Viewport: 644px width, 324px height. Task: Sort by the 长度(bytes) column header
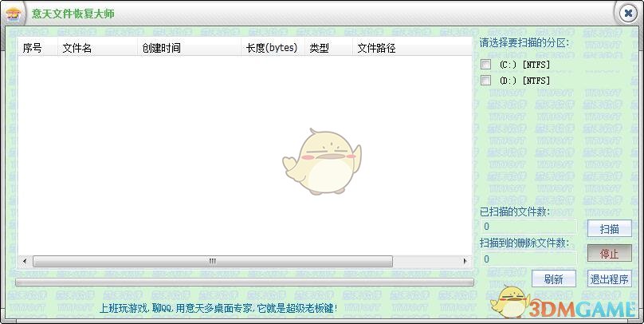pos(273,48)
